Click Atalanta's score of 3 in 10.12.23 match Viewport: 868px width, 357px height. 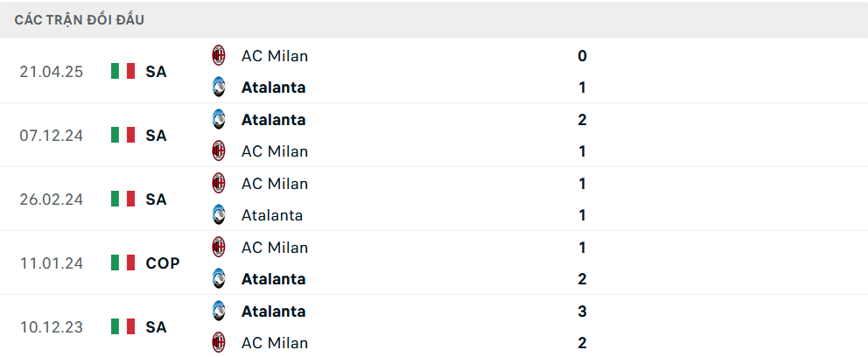click(582, 311)
